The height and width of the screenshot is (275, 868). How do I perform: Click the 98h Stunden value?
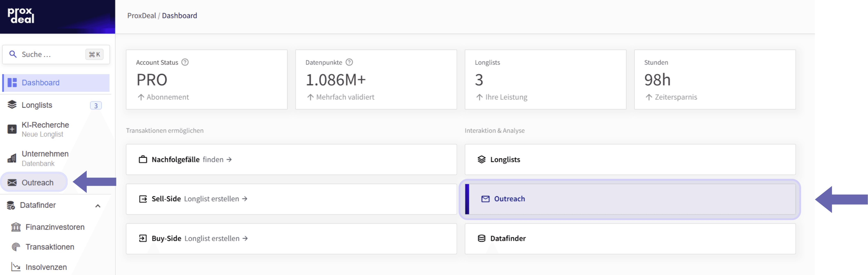(x=657, y=80)
